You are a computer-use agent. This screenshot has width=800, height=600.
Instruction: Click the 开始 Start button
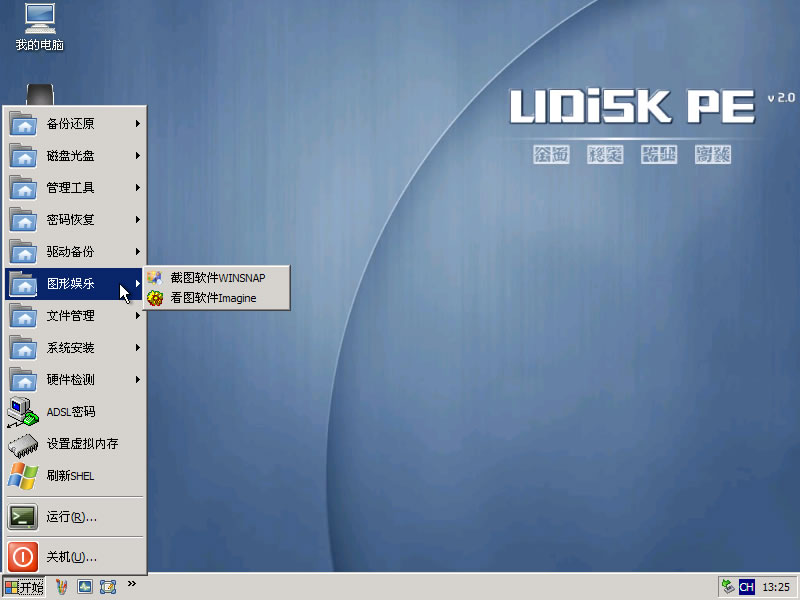pos(24,587)
